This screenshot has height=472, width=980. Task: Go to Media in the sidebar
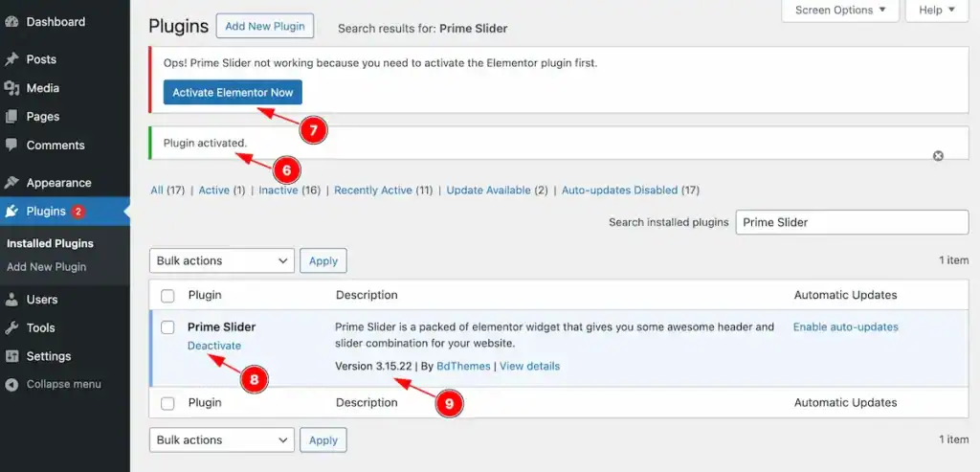tap(42, 88)
